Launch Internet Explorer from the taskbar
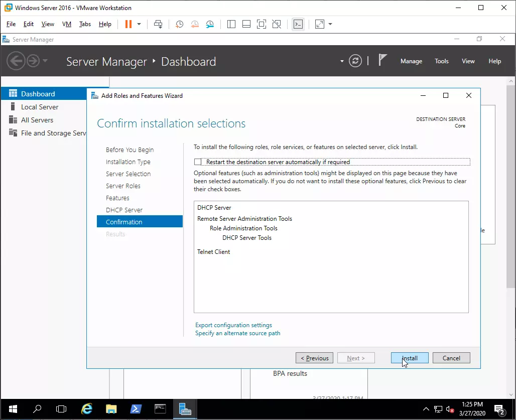 86,409
